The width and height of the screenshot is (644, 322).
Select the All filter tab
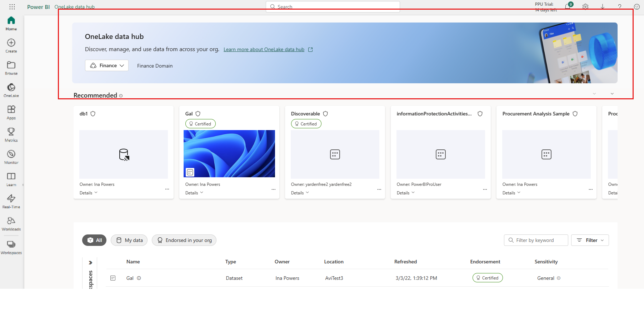(94, 240)
